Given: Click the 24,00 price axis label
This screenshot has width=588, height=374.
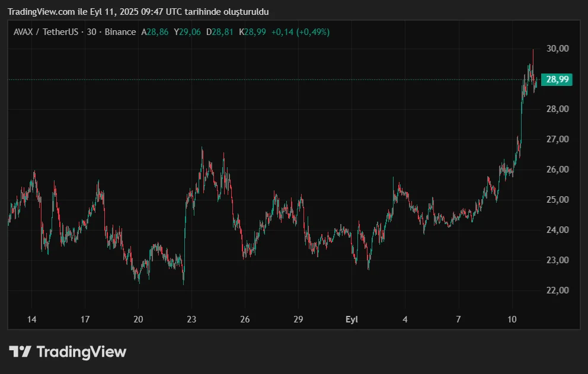Looking at the screenshot, I should coord(558,229).
